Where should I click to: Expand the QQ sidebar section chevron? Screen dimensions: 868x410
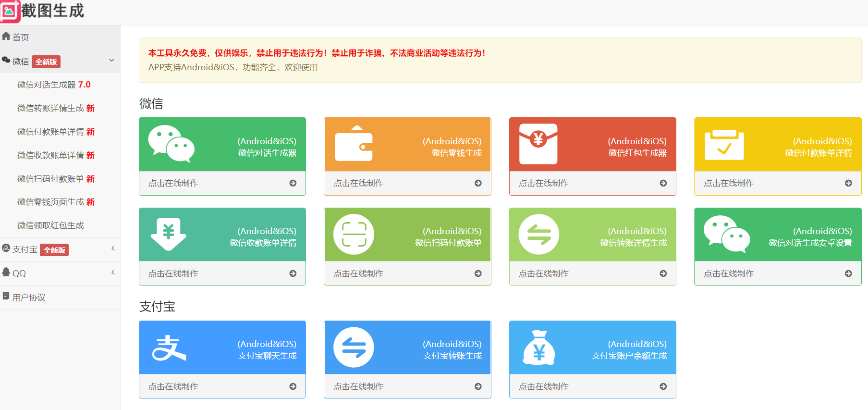click(113, 273)
